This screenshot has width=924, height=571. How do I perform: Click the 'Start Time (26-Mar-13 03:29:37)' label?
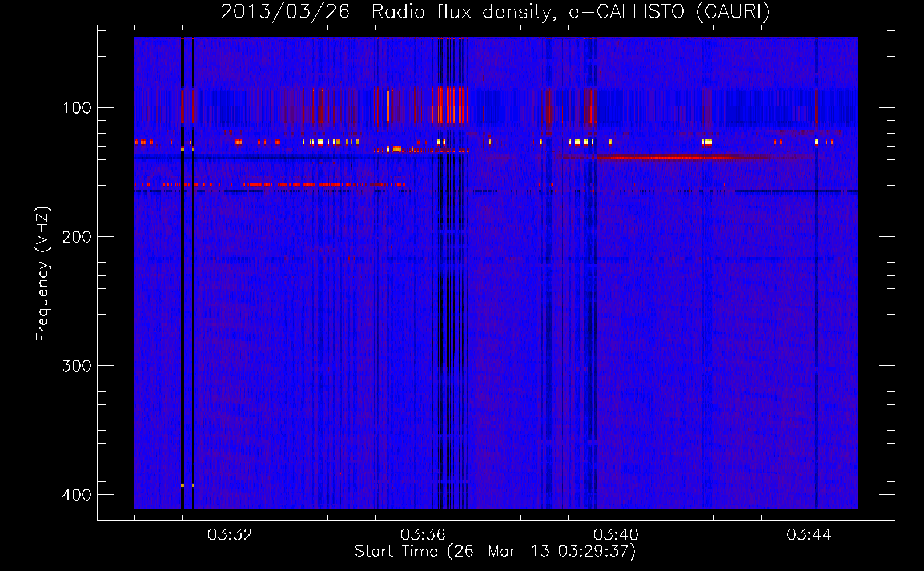(x=495, y=552)
